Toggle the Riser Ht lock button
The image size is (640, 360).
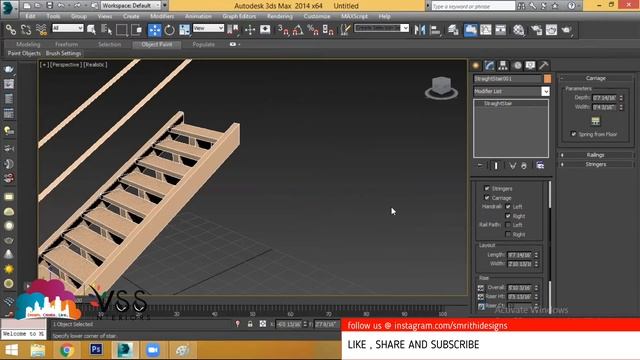(x=481, y=297)
